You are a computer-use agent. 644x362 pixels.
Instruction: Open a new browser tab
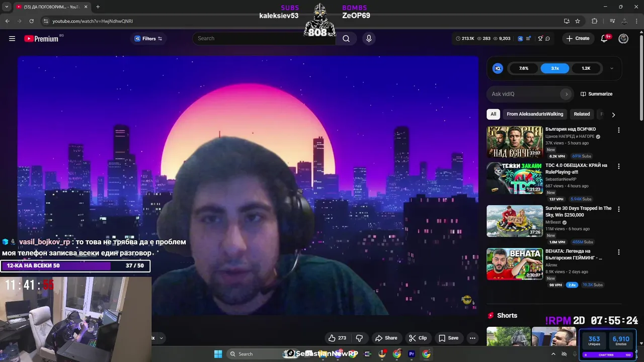coord(98,7)
